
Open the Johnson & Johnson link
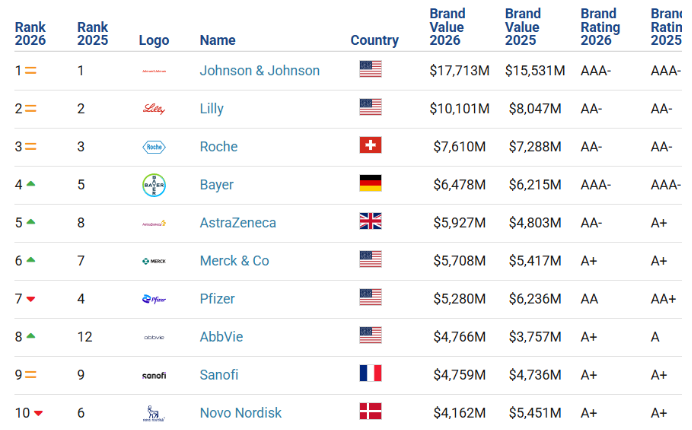[x=260, y=71]
